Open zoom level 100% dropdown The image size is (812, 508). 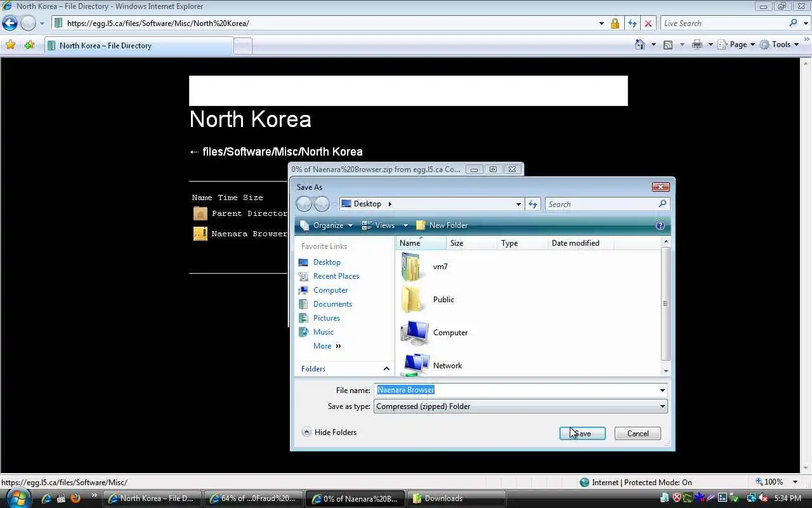click(x=796, y=482)
